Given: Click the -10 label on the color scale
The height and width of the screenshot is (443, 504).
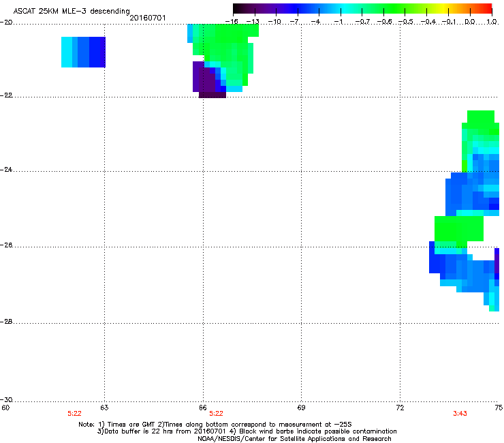Looking at the screenshot, I should point(274,22).
